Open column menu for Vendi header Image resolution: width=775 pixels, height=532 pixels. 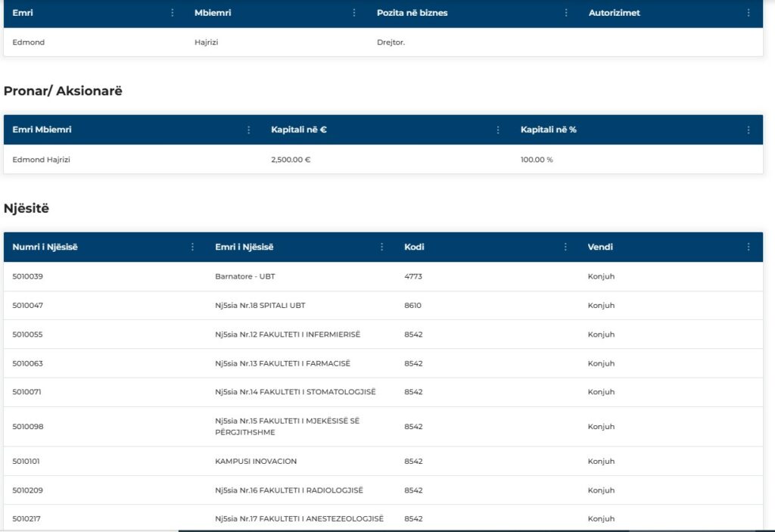(749, 247)
